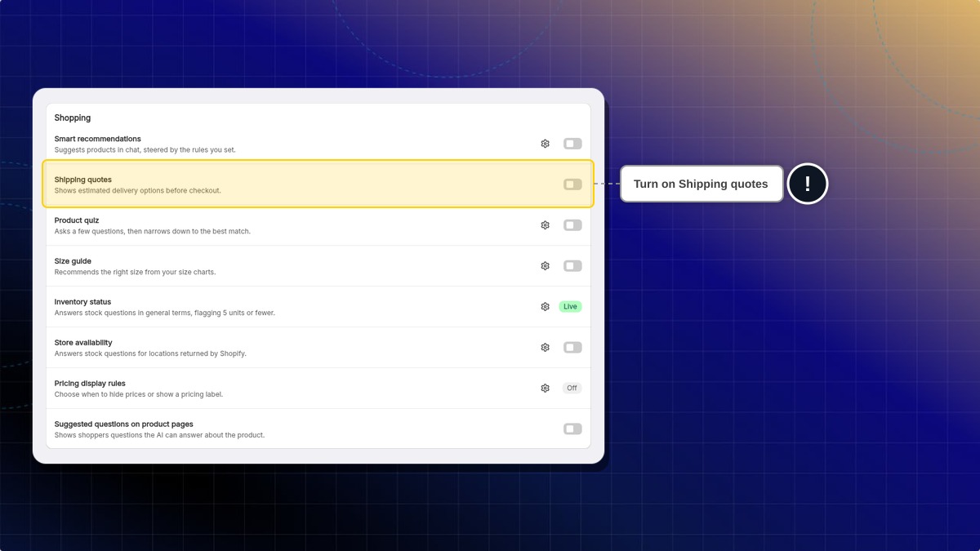Switch on the Size guide toggle
The image size is (980, 551).
[572, 266]
